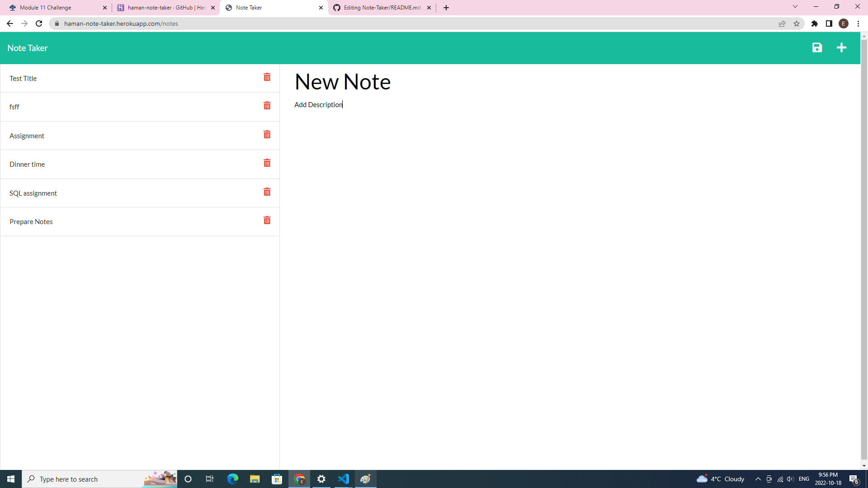Switch to the Editing Note-Taker/README.md tab

pos(380,7)
